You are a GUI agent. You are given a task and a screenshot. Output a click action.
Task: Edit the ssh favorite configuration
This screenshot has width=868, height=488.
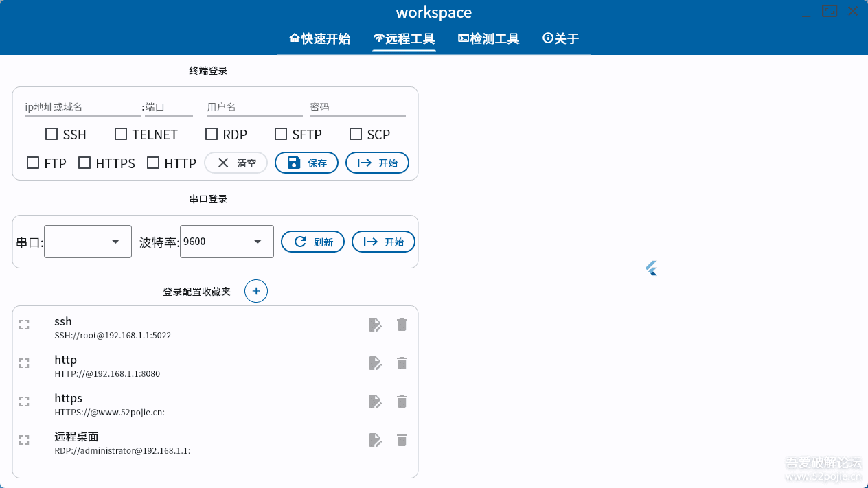tap(375, 325)
